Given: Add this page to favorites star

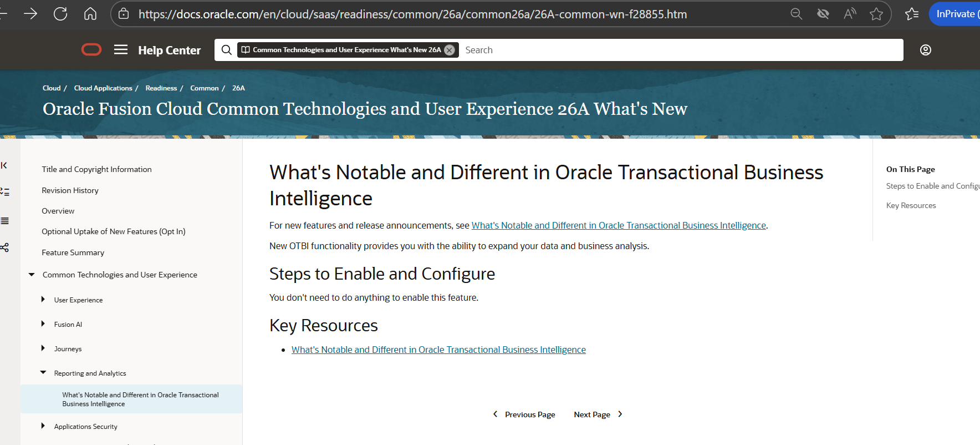Looking at the screenshot, I should (876, 14).
